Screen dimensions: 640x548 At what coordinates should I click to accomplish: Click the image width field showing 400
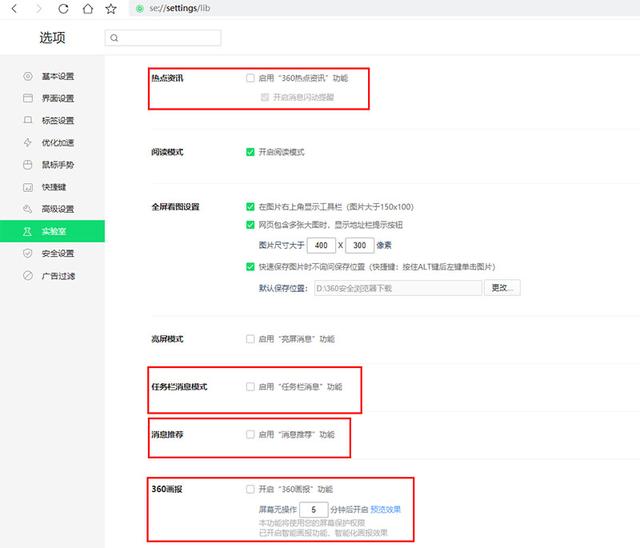(x=321, y=245)
